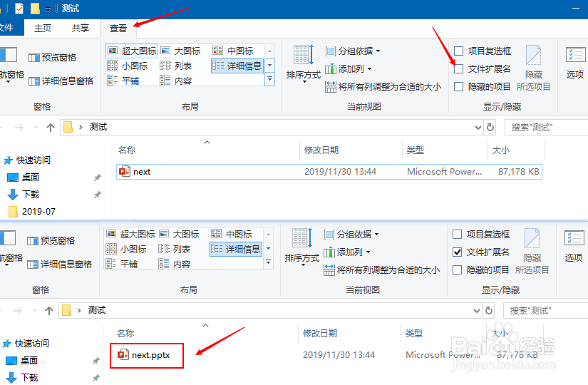Open 桌面 in the upper navigation pane
The height and width of the screenshot is (385, 588).
[24, 177]
